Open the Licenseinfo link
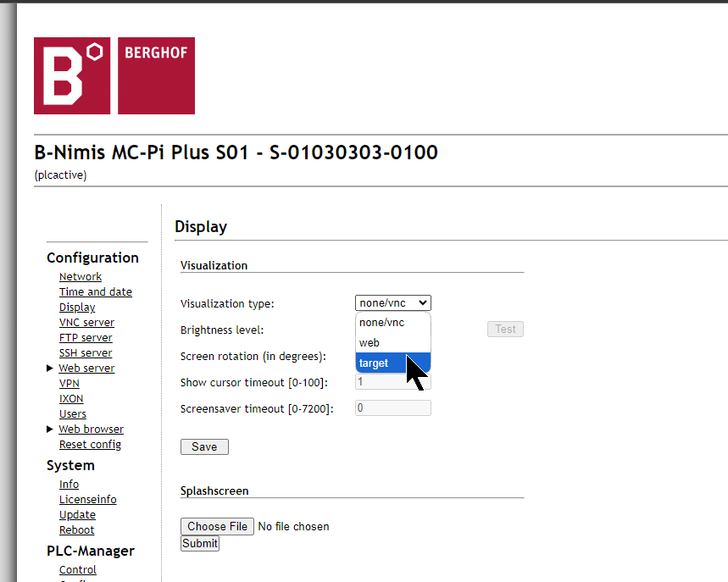Screen dimensions: 728x582 point(88,500)
